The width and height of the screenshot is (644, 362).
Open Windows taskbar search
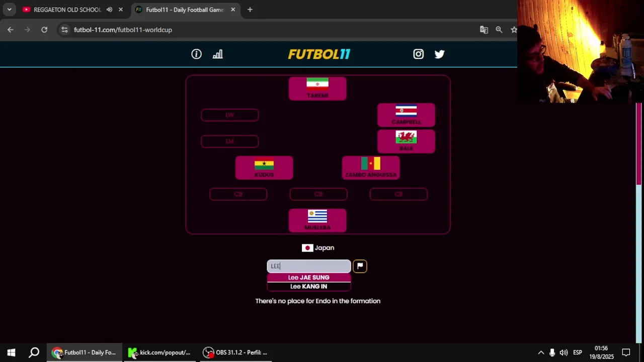[34, 352]
